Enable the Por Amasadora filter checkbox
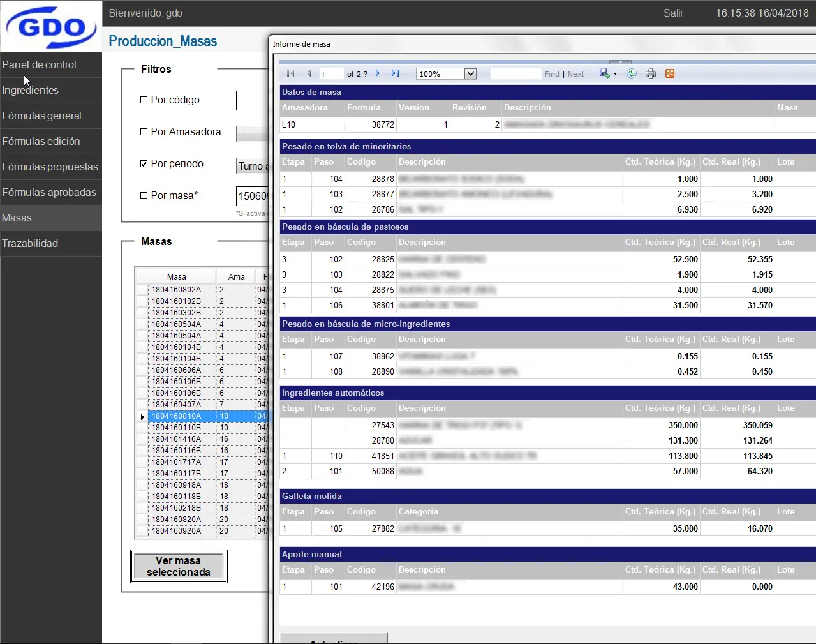The width and height of the screenshot is (816, 644). click(x=144, y=132)
